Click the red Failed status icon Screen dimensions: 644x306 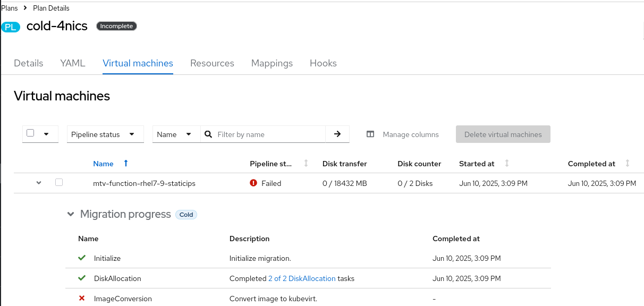[x=253, y=183]
